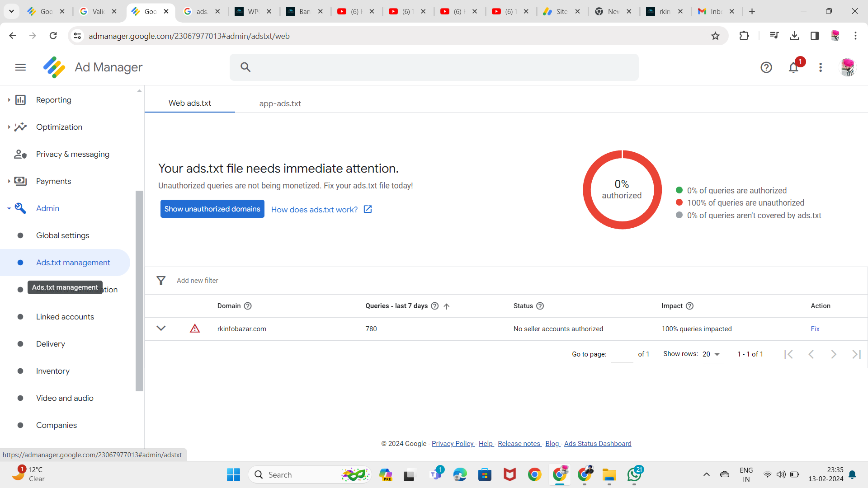Open the main hamburger menu
The width and height of the screenshot is (868, 488).
pos(20,67)
